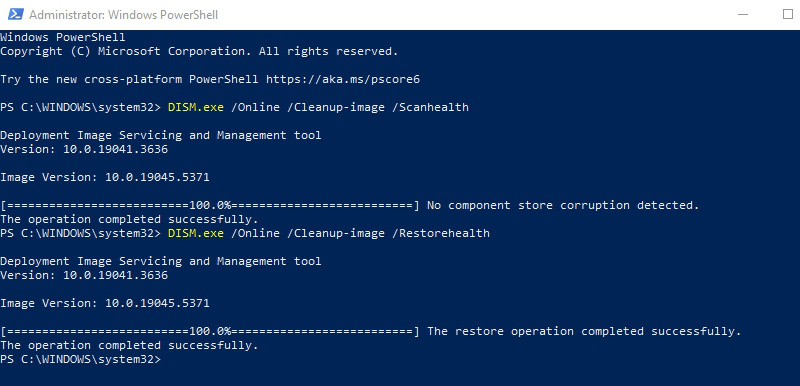Click the last "The operation completed successfully" line
Screen dimensions: 800x386
tap(129, 346)
